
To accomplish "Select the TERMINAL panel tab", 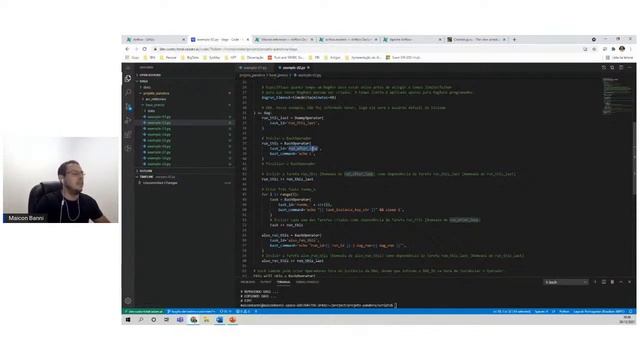I will pos(283,282).
